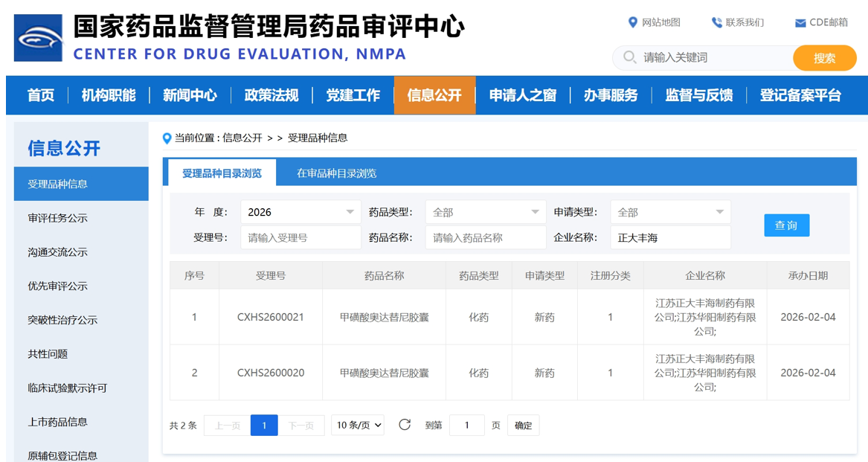Click the 确定 page jump button
868x462 pixels.
[523, 426]
